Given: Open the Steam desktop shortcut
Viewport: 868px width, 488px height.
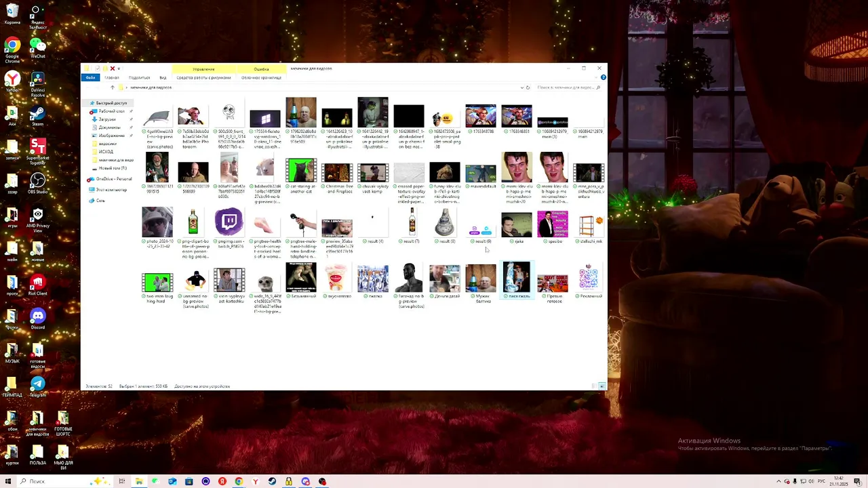Looking at the screenshot, I should point(37,116).
